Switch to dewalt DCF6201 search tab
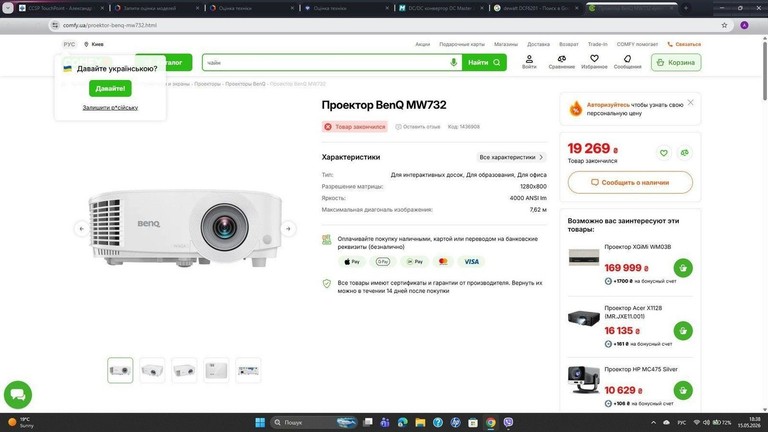The image size is (768, 432). click(536, 8)
